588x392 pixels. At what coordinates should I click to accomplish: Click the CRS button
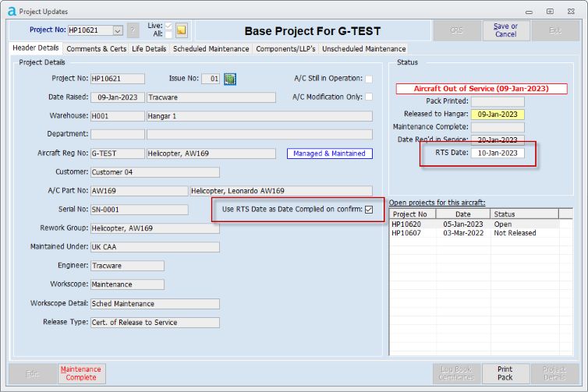point(457,30)
